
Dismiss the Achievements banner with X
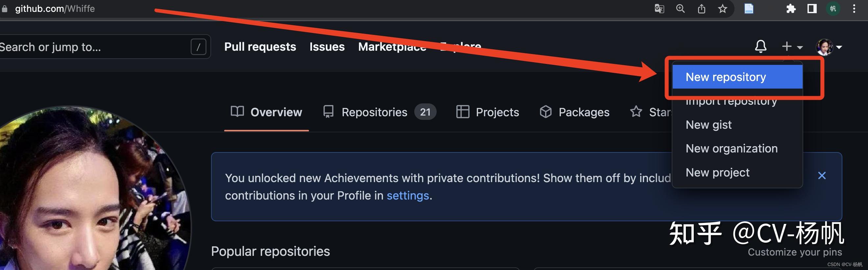coord(822,175)
